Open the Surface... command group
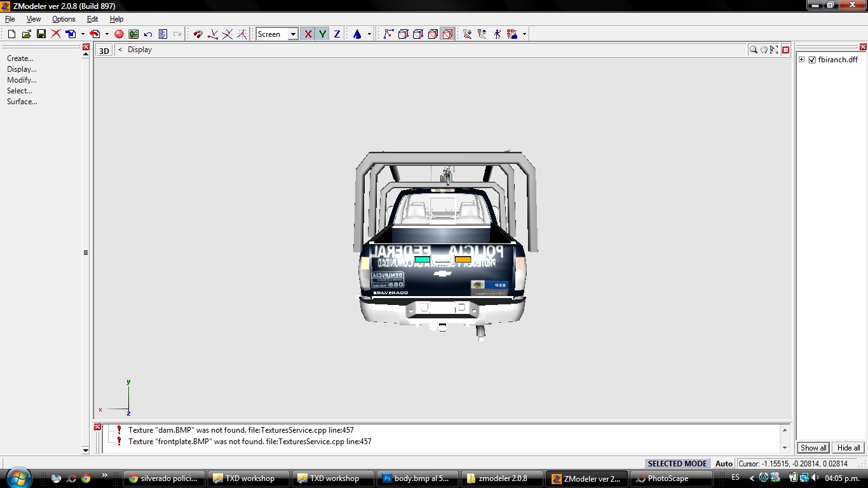The image size is (868, 488). pyautogui.click(x=22, y=102)
